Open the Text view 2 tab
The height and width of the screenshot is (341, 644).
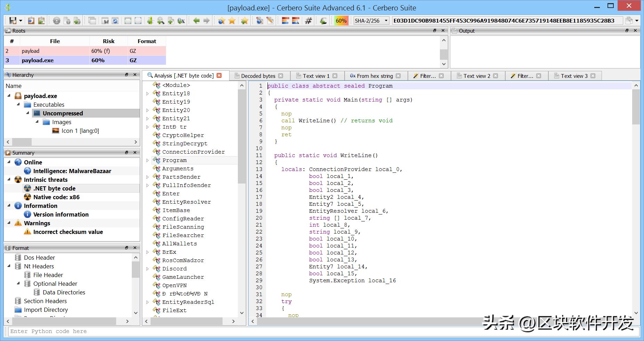476,76
